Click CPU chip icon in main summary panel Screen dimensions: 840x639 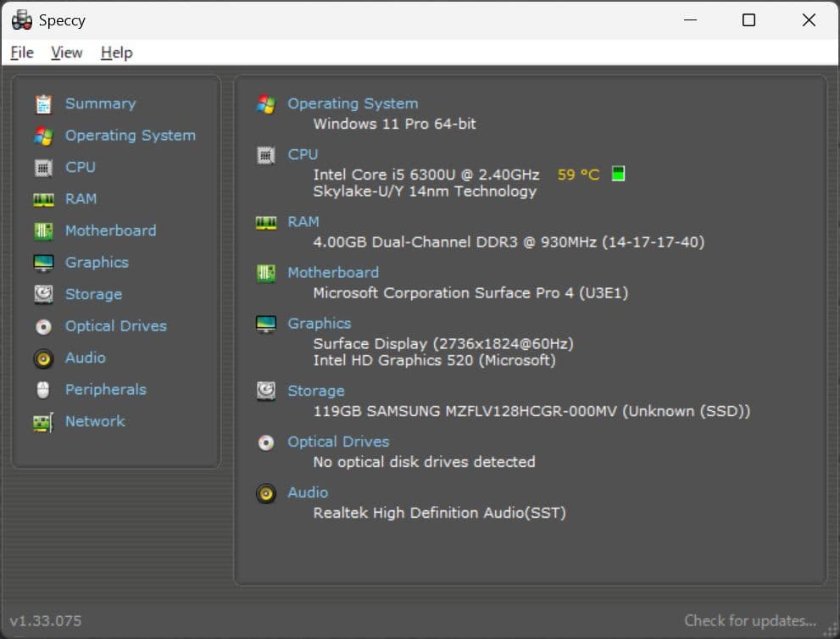click(x=265, y=155)
